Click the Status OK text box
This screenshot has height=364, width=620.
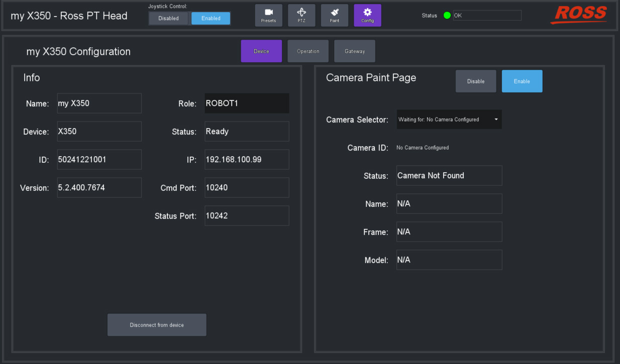[x=487, y=16]
